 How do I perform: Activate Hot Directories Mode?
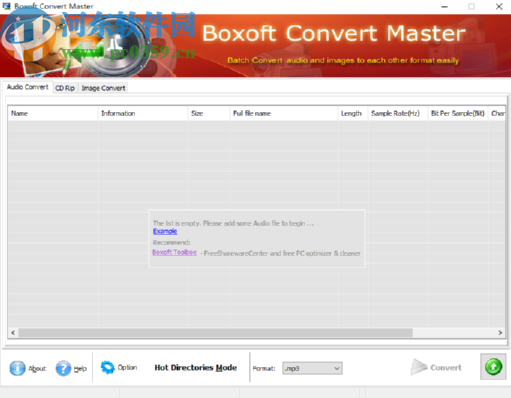click(x=196, y=368)
